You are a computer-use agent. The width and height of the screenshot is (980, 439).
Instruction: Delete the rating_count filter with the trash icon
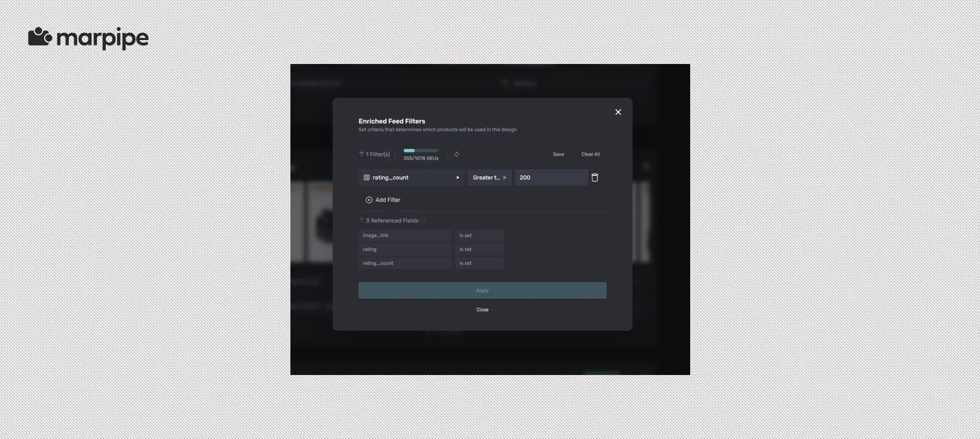point(595,178)
